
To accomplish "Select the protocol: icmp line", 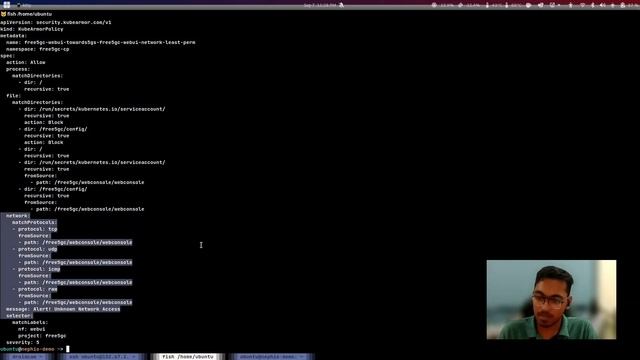I will (x=36, y=269).
